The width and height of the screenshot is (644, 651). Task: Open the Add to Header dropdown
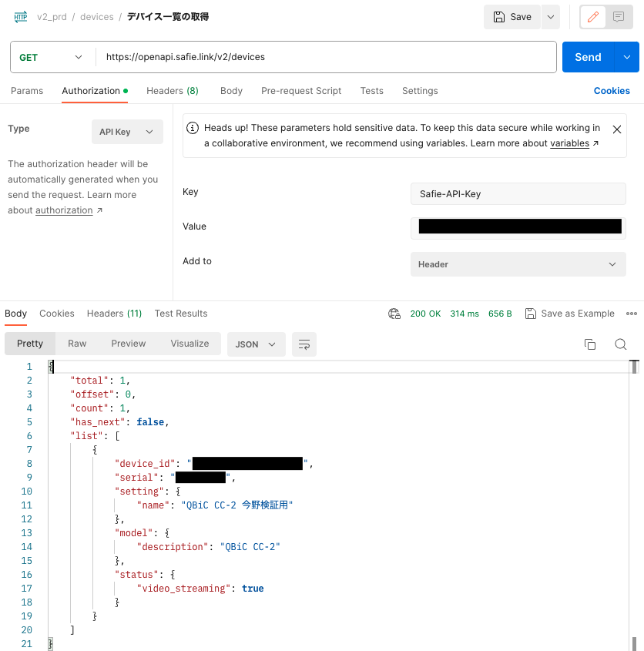[x=518, y=264]
